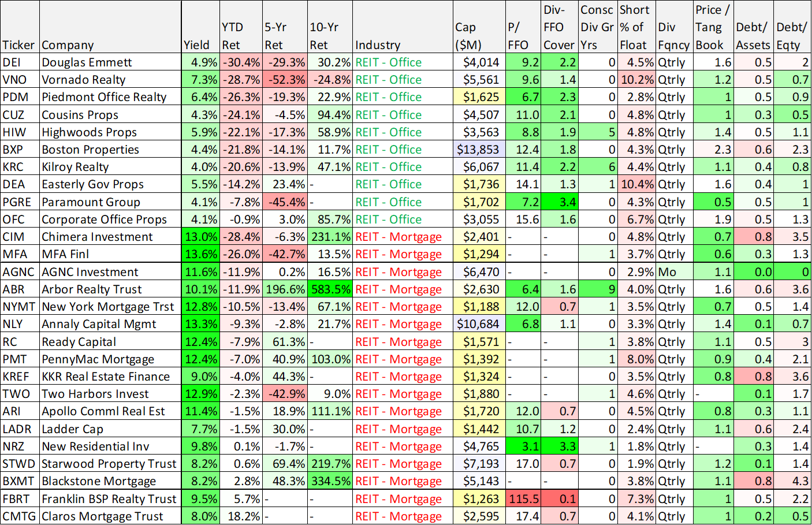
Task: Select AGNC dividend frequency Mo cell
Action: 674,272
